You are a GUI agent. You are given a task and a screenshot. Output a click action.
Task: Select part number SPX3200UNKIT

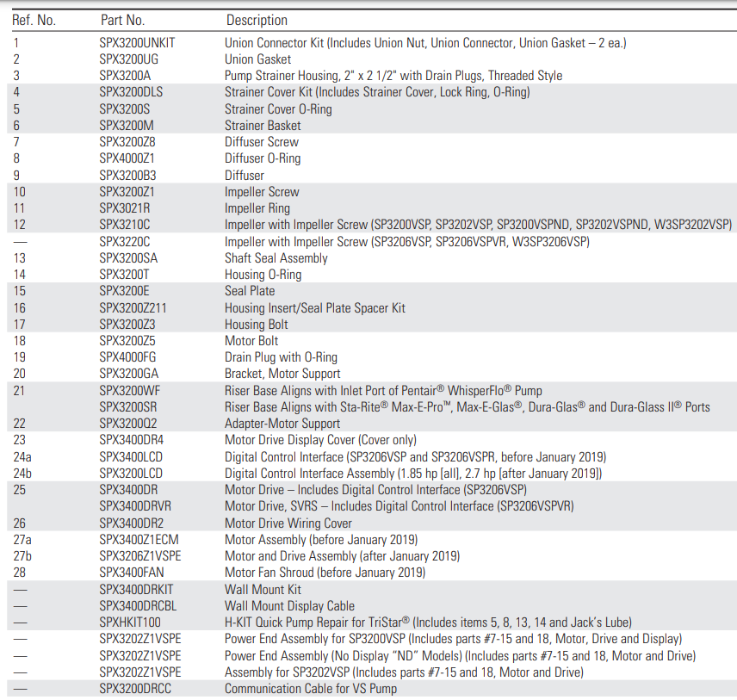pos(137,43)
